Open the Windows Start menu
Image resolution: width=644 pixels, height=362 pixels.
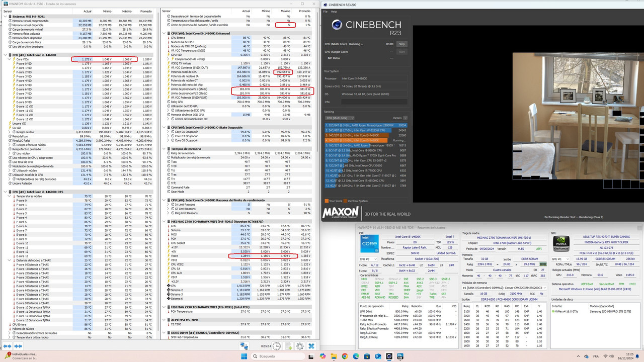pyautogui.click(x=243, y=356)
